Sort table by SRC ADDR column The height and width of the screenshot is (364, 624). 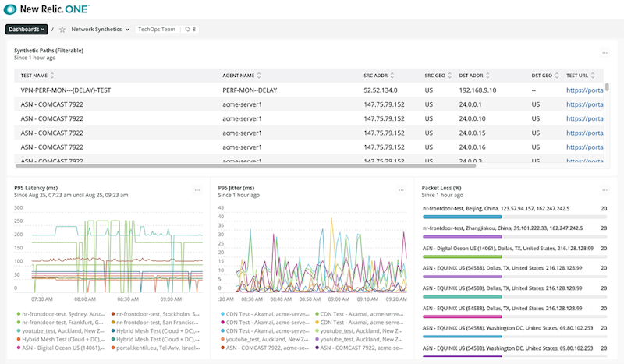(x=378, y=76)
